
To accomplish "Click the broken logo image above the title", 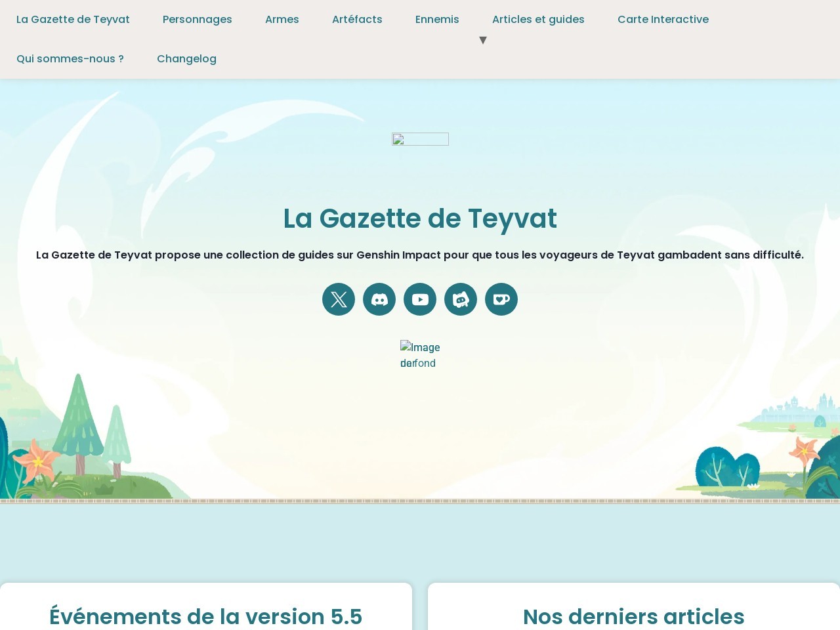I will tap(420, 139).
